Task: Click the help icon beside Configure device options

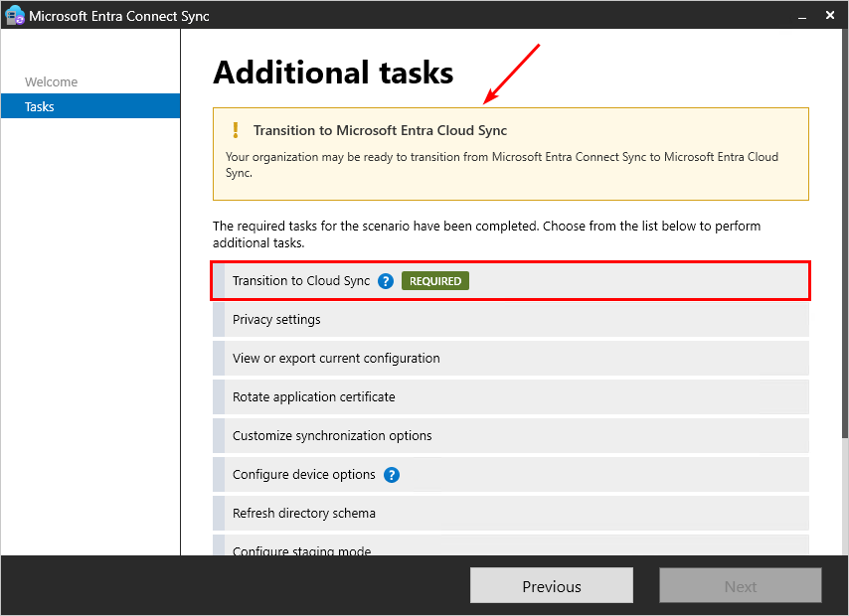Action: [392, 475]
